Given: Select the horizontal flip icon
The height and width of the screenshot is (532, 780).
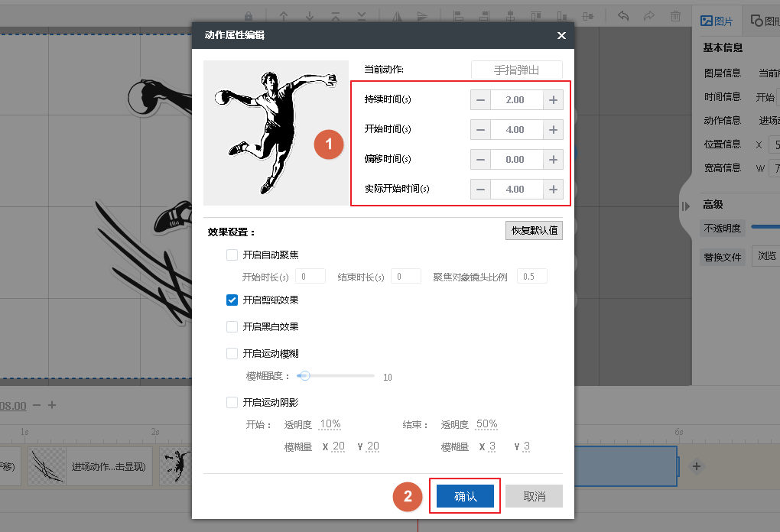Looking at the screenshot, I should tap(399, 15).
